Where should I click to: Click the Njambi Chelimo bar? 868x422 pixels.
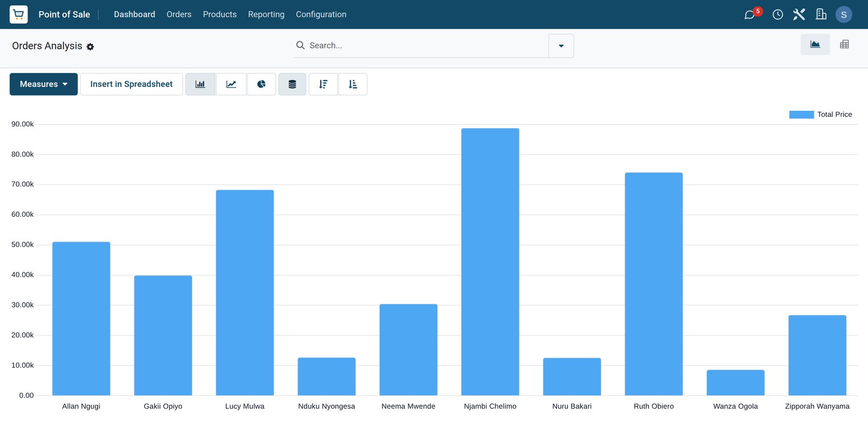click(x=490, y=262)
